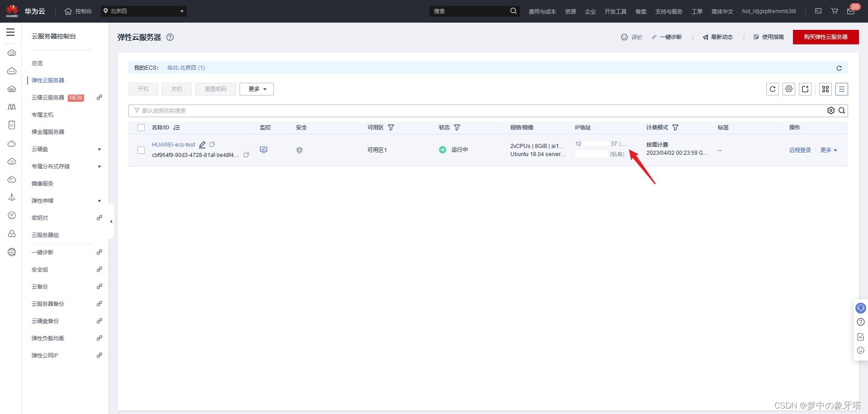Image resolution: width=868 pixels, height=414 pixels.
Task: Click the floating help question icon
Action: coord(861,322)
